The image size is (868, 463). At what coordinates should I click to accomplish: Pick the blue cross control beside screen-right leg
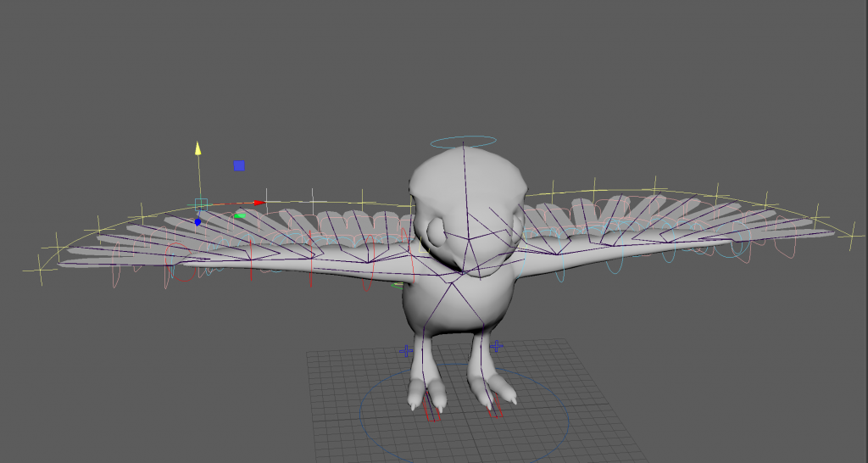point(497,346)
